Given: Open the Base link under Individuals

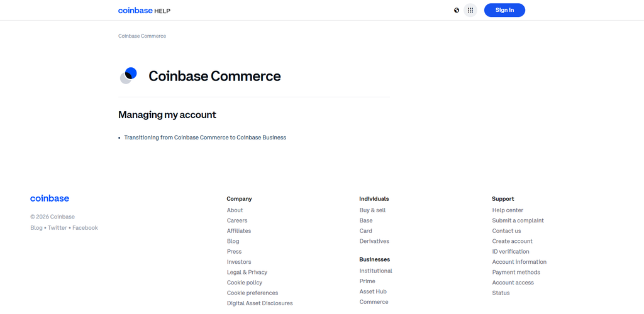Looking at the screenshot, I should [x=366, y=220].
